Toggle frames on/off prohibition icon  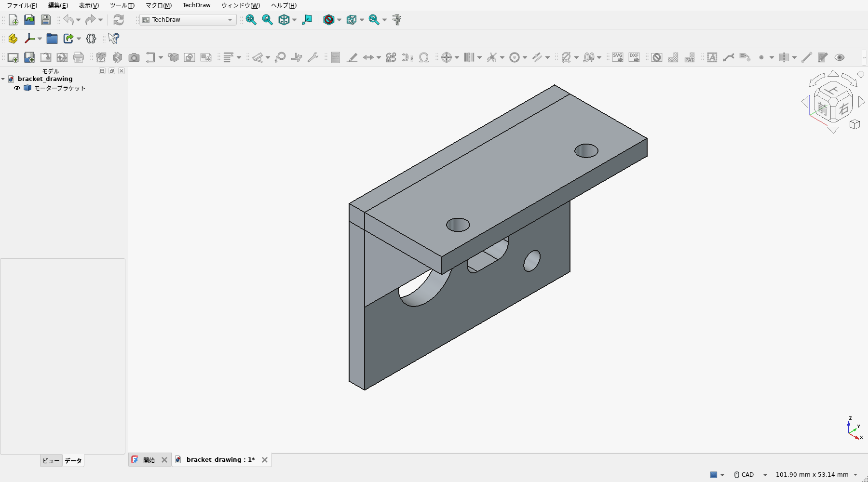click(657, 57)
